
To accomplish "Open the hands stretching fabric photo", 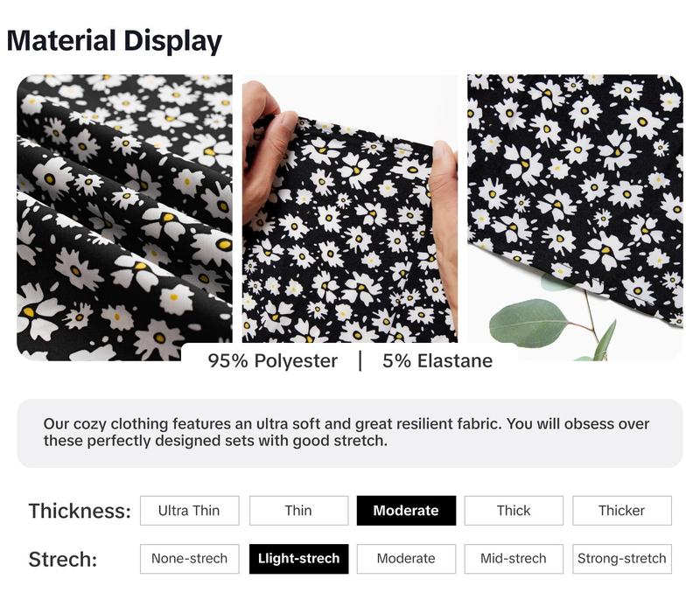I will tap(350, 208).
